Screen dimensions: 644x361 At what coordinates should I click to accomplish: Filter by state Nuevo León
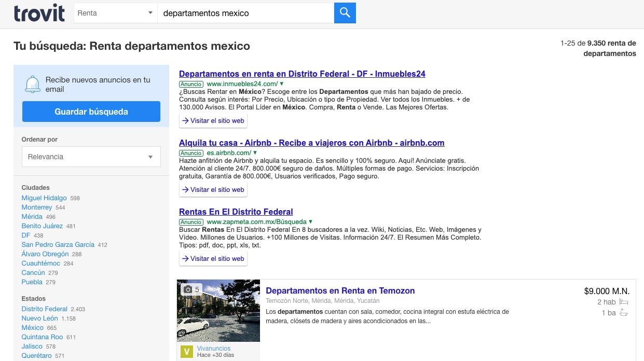point(40,318)
